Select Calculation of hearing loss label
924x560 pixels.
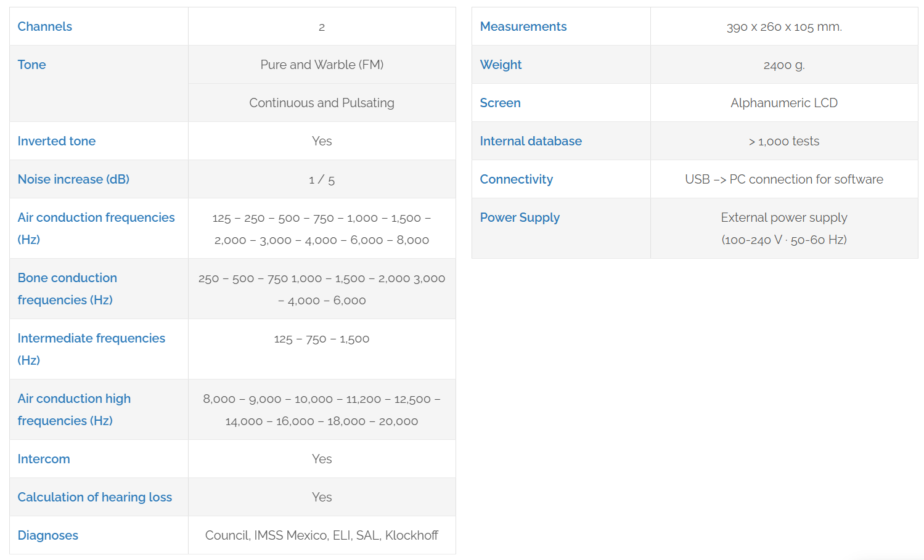click(95, 497)
